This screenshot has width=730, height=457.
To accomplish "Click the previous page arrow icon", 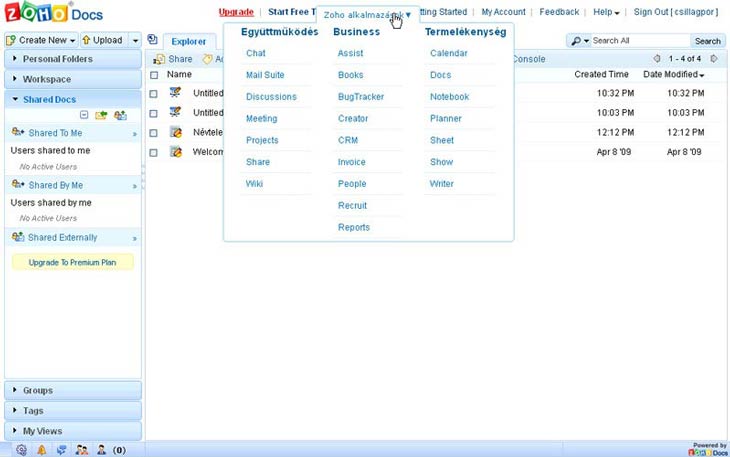I will pyautogui.click(x=656, y=59).
